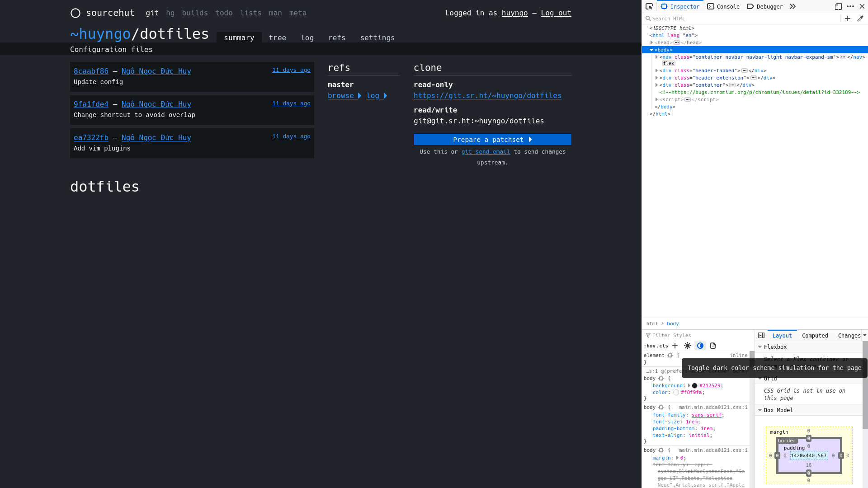Viewport: 868px width, 488px height.
Task: Click the Log out link
Action: click(556, 13)
